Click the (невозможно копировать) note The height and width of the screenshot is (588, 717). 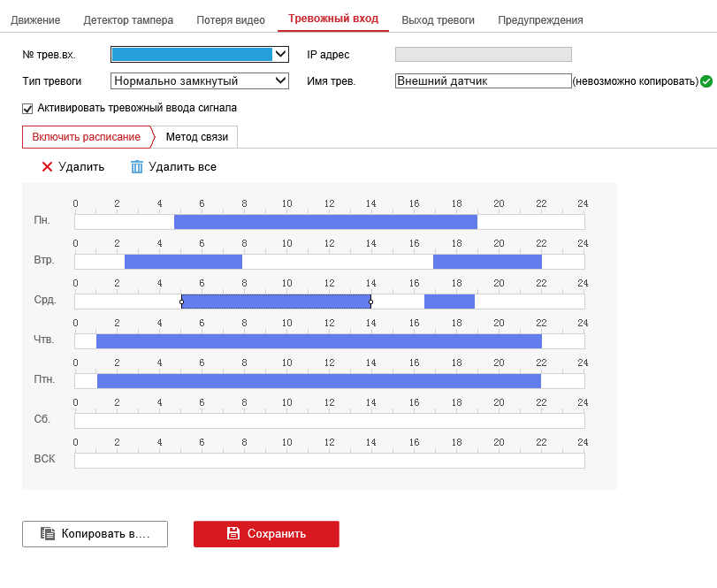point(636,81)
